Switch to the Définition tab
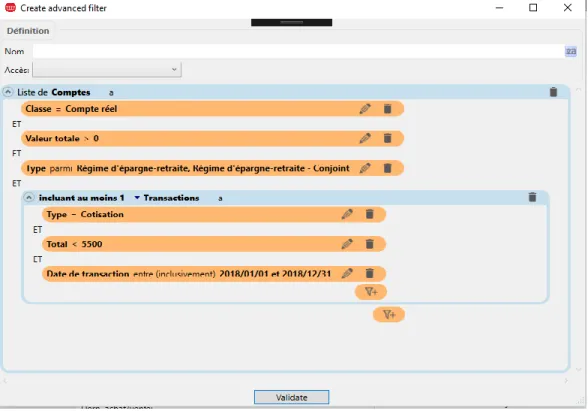The width and height of the screenshot is (588, 411). 28,31
